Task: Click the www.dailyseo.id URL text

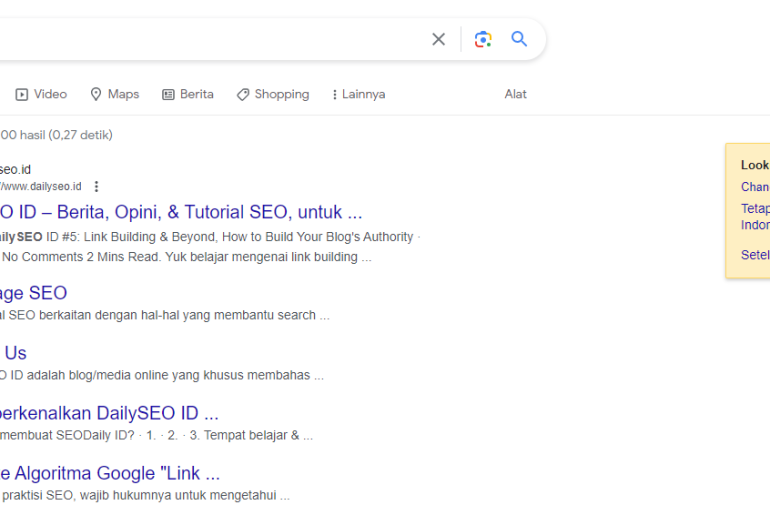Action: (x=41, y=187)
